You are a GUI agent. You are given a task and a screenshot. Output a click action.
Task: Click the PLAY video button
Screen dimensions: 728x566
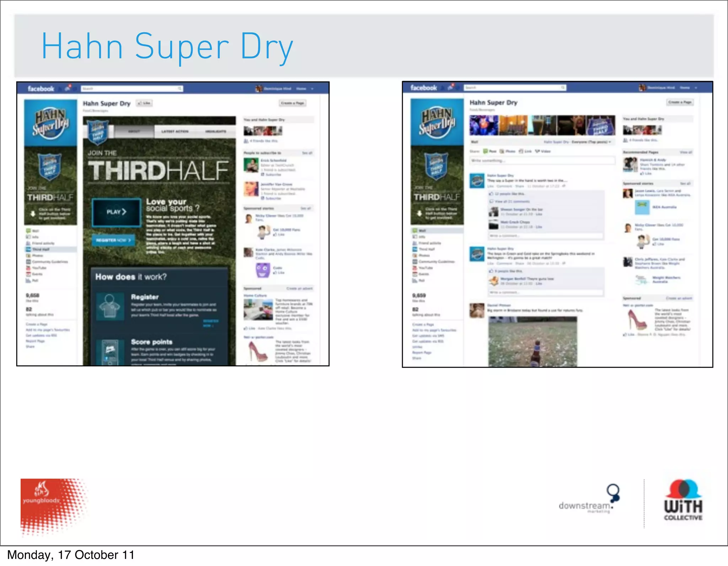(x=117, y=212)
